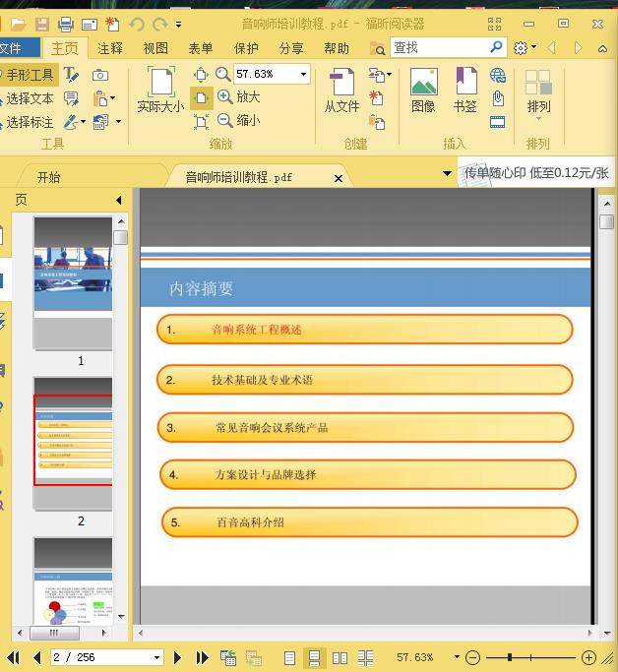Select page 2 thumbnail
Screen dimensions: 618x672
tap(73, 444)
